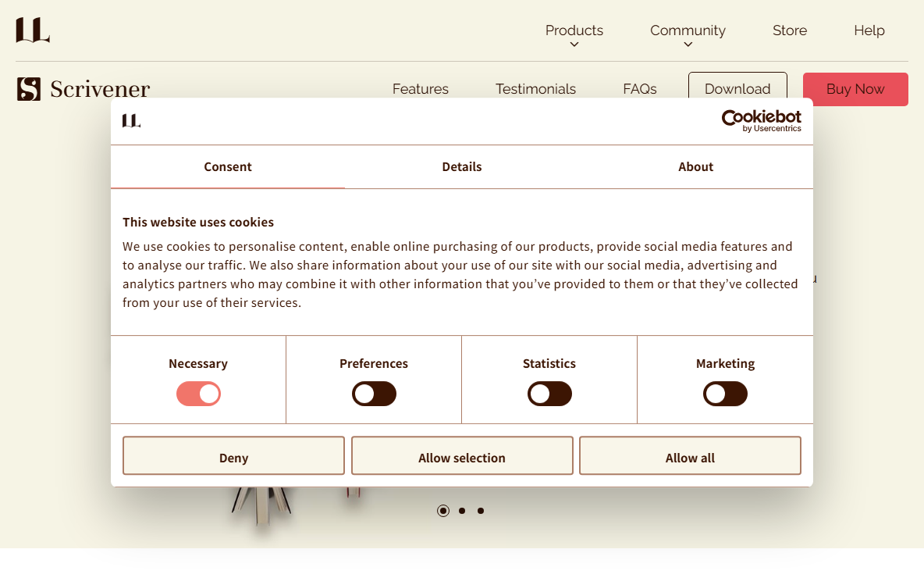Open the Help menu item
This screenshot has height=585, width=924.
[x=869, y=30]
